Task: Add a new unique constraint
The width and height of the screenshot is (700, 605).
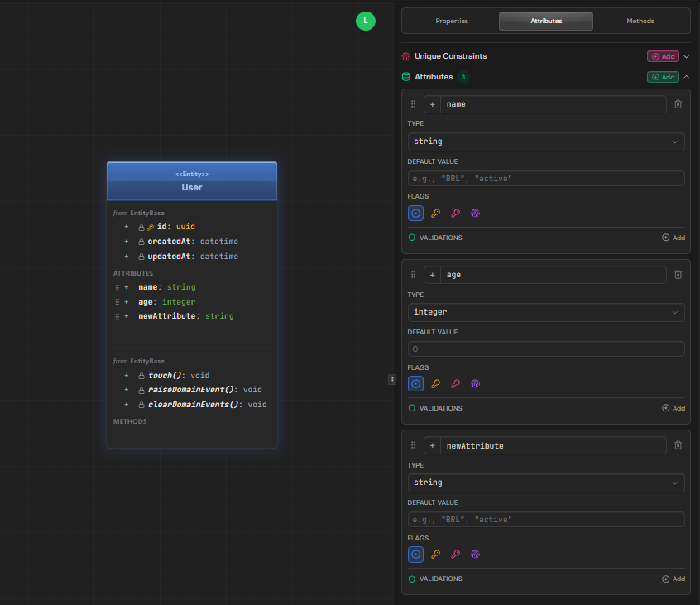Action: (x=663, y=56)
